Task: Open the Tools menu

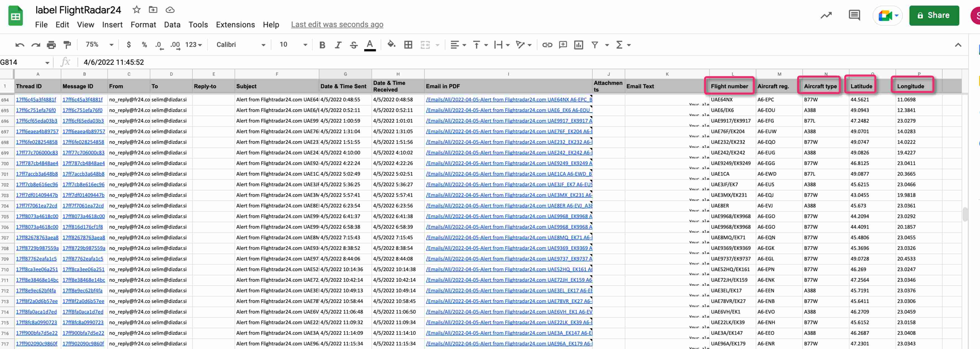Action: click(198, 25)
